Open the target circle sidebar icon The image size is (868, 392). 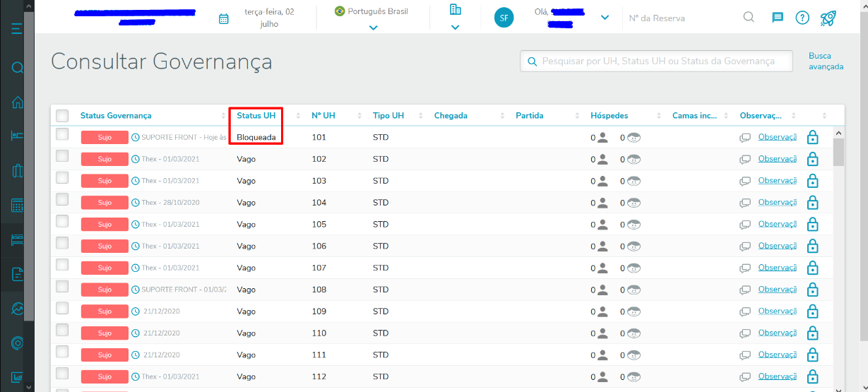(18, 343)
